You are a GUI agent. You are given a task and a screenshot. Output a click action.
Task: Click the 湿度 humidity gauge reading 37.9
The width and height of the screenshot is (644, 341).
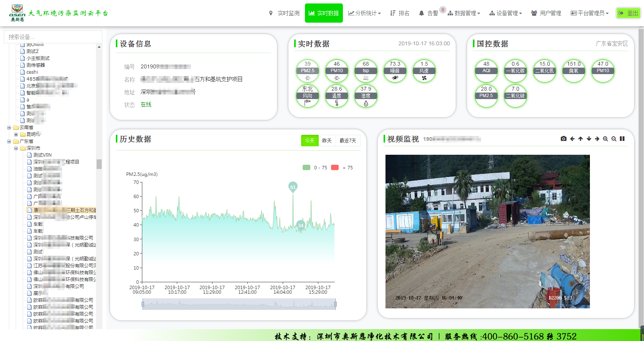(366, 96)
